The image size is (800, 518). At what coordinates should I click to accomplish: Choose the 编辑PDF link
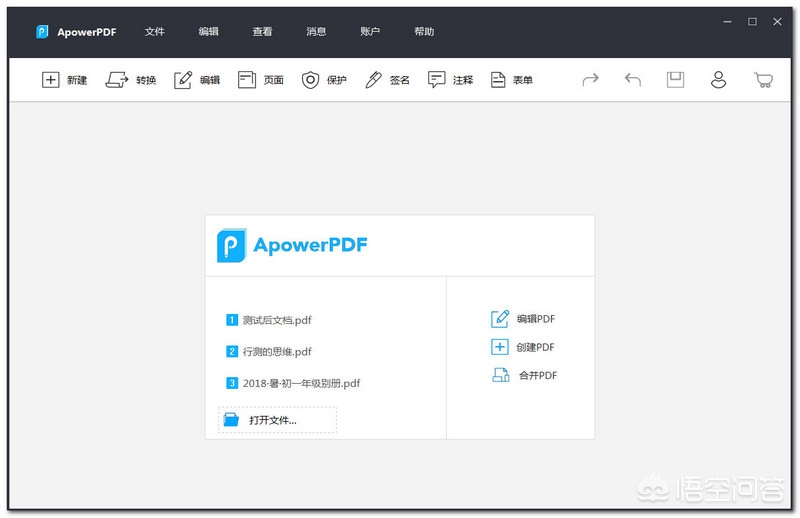point(536,319)
